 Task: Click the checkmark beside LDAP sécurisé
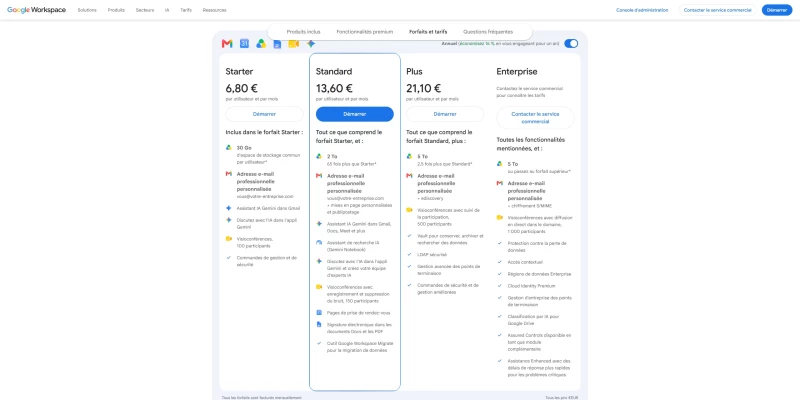tap(409, 254)
